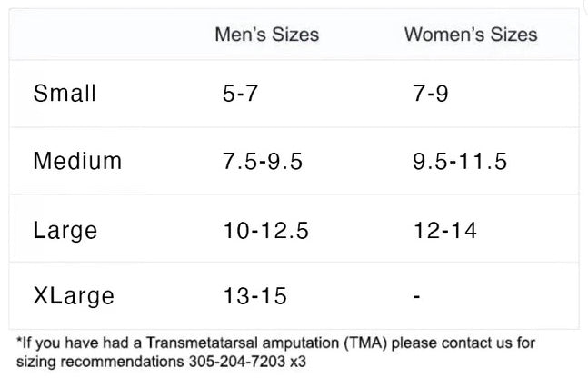Click the Men's Sizes column header
This screenshot has height=388, width=588.
click(266, 35)
